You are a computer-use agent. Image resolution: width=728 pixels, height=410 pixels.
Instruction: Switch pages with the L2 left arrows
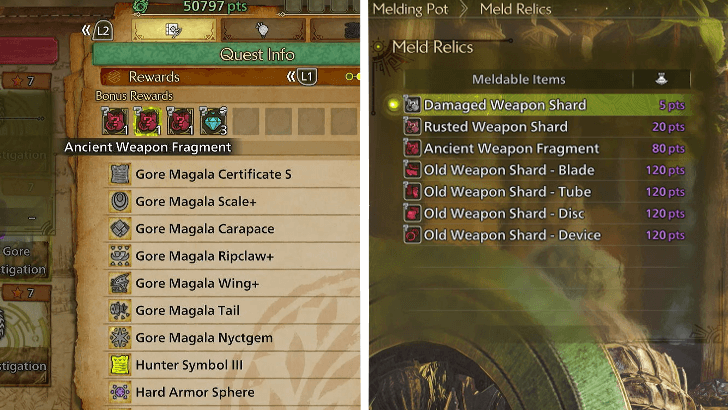pos(97,31)
